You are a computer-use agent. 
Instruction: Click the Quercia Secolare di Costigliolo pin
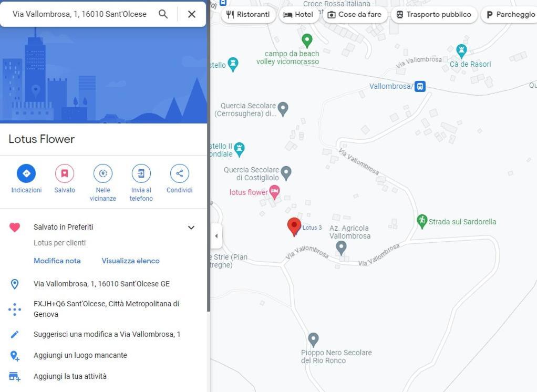(286, 173)
